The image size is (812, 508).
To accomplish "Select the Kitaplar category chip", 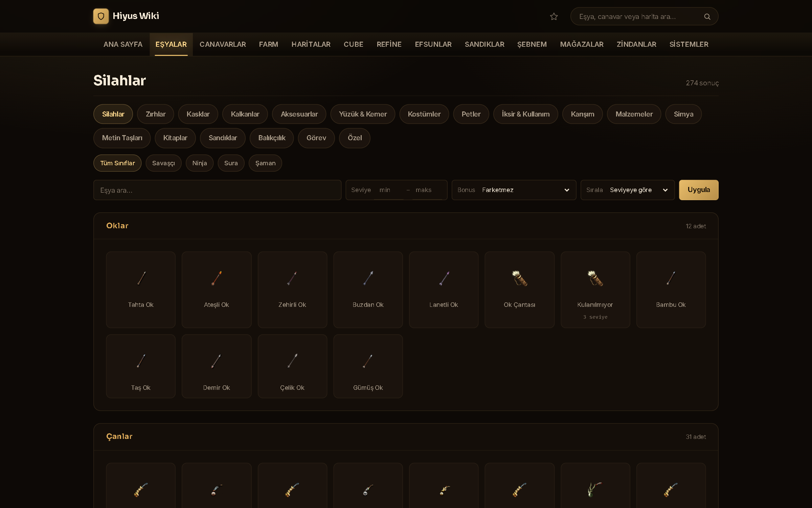I will click(175, 138).
